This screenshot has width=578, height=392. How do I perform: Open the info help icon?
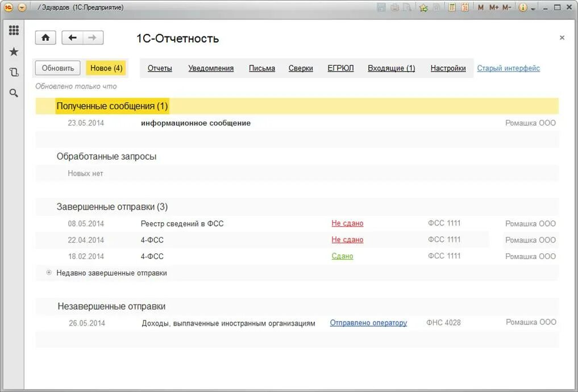523,7
